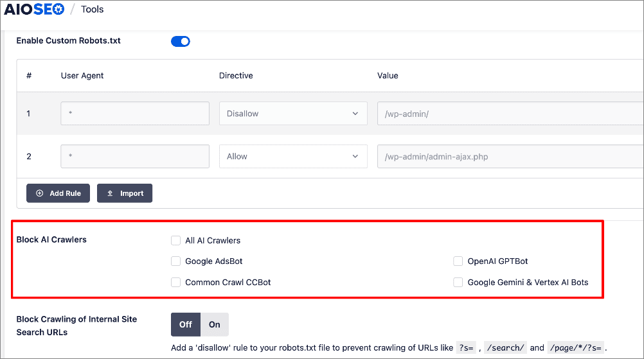This screenshot has width=644, height=359.
Task: Click the User Agent column header
Action: (x=82, y=76)
